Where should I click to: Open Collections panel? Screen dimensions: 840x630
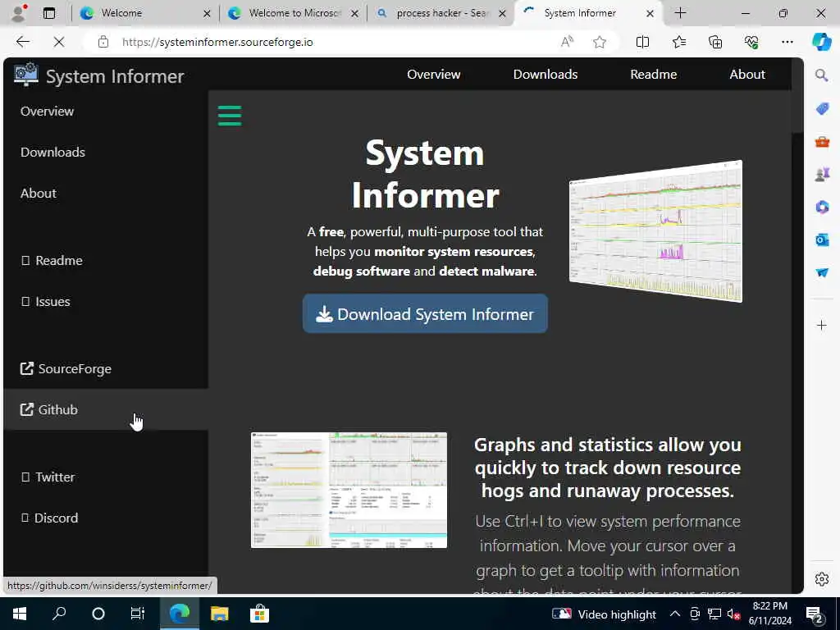[x=715, y=42]
